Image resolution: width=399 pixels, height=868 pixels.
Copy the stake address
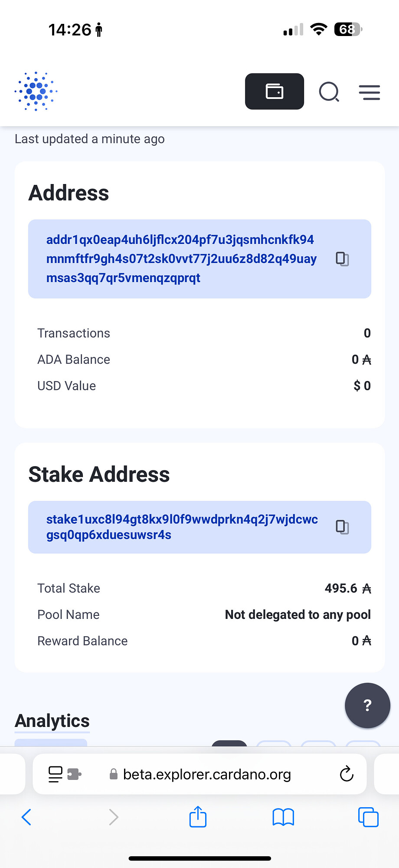(x=343, y=527)
